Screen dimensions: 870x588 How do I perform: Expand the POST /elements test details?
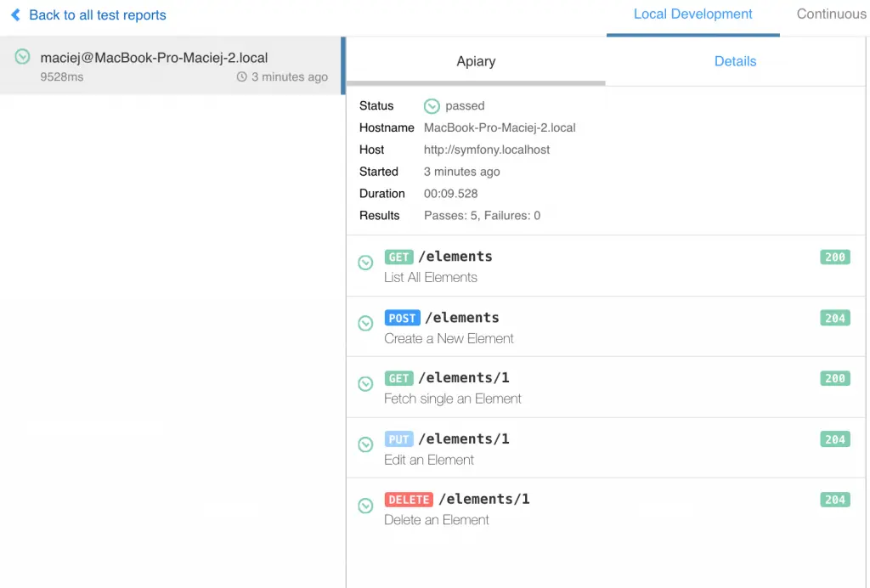point(365,324)
